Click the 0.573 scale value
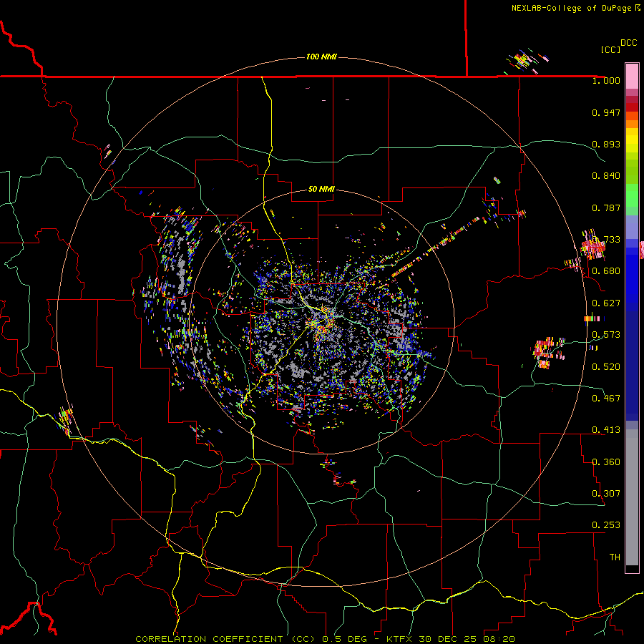Viewport: 644px width, 644px height. tap(606, 335)
